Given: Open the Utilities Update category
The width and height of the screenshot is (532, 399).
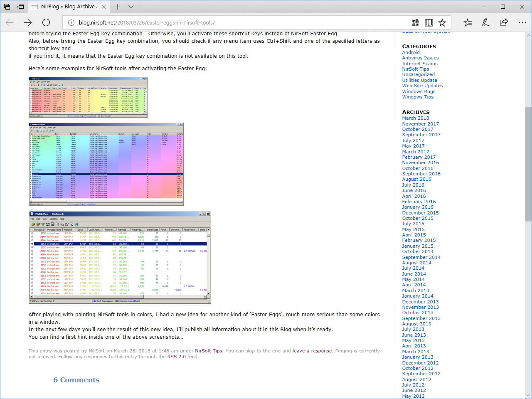Looking at the screenshot, I should tap(420, 80).
